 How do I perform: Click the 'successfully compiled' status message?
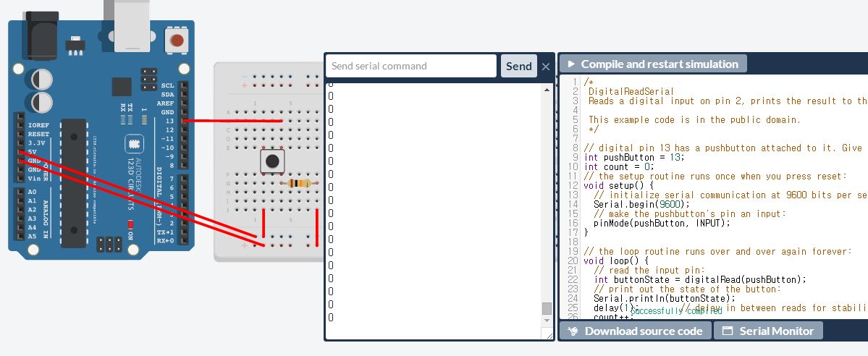[676, 311]
